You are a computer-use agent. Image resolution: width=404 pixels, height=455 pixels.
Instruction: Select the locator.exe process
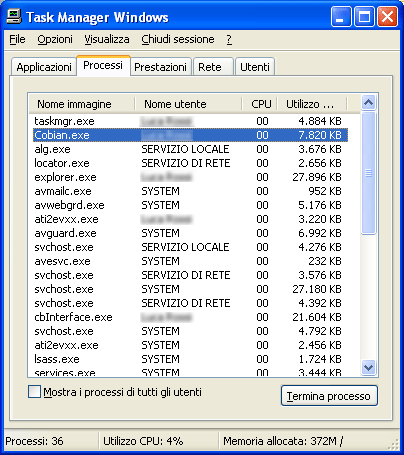point(190,163)
